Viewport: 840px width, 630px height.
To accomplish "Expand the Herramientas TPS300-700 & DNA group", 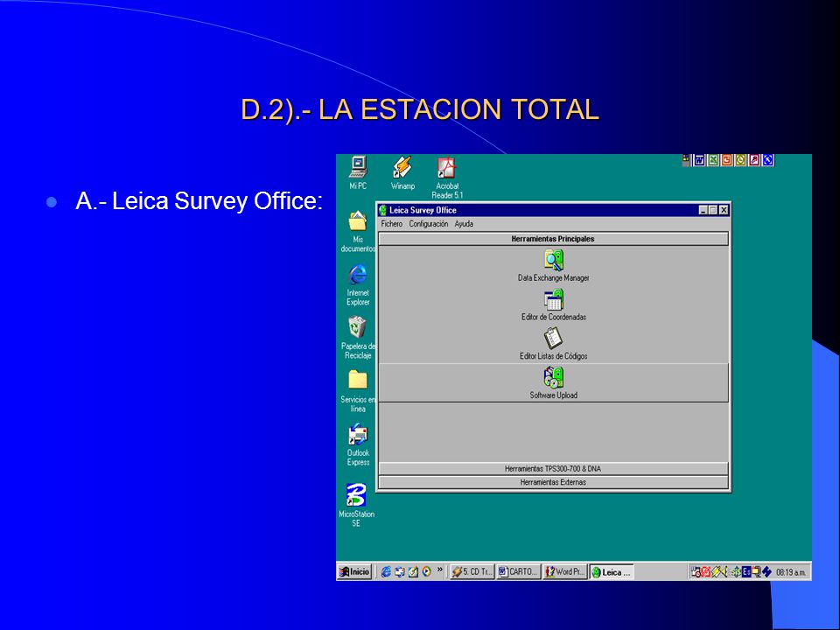I will pos(553,469).
